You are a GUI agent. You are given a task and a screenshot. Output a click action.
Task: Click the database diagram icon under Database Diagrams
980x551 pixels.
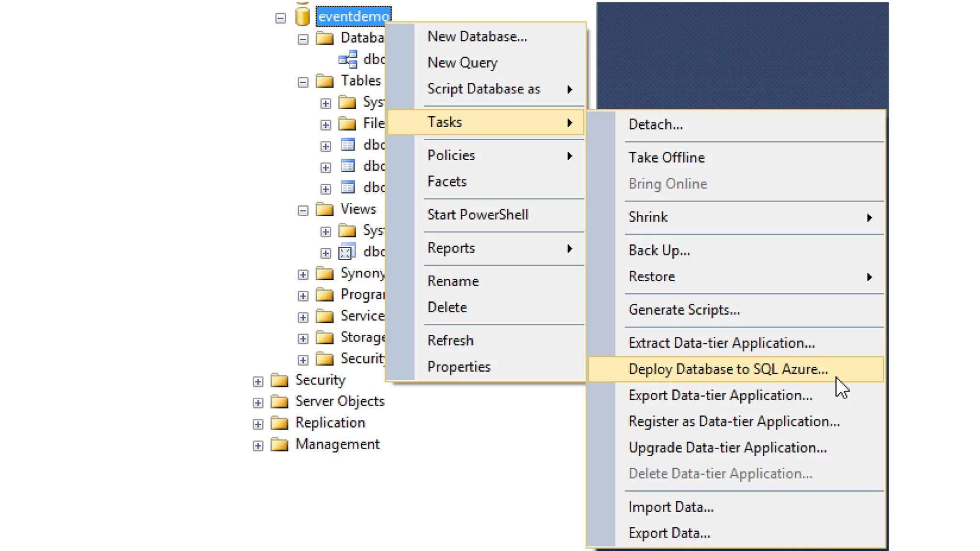click(x=348, y=59)
